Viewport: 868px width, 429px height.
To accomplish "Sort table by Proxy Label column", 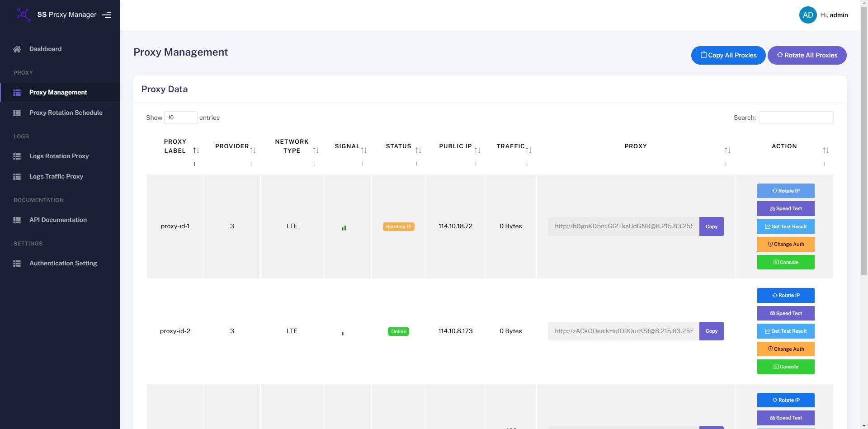I will pyautogui.click(x=196, y=150).
